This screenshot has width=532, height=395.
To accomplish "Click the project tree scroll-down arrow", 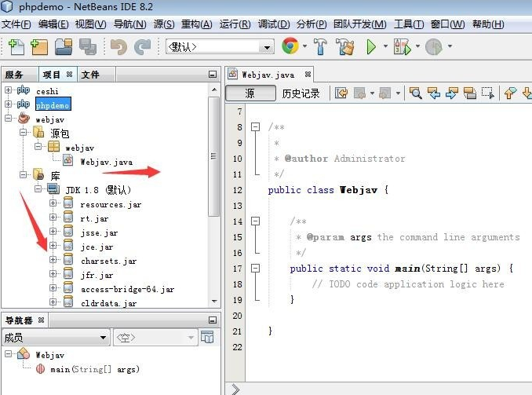I will click(213, 302).
